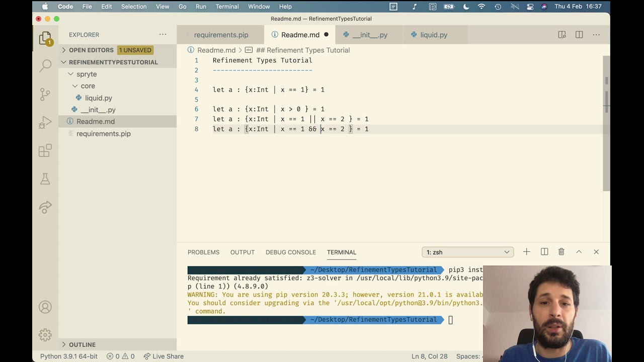Click the Refinement Types Tutorial breadcrumb heading

pos(303,50)
